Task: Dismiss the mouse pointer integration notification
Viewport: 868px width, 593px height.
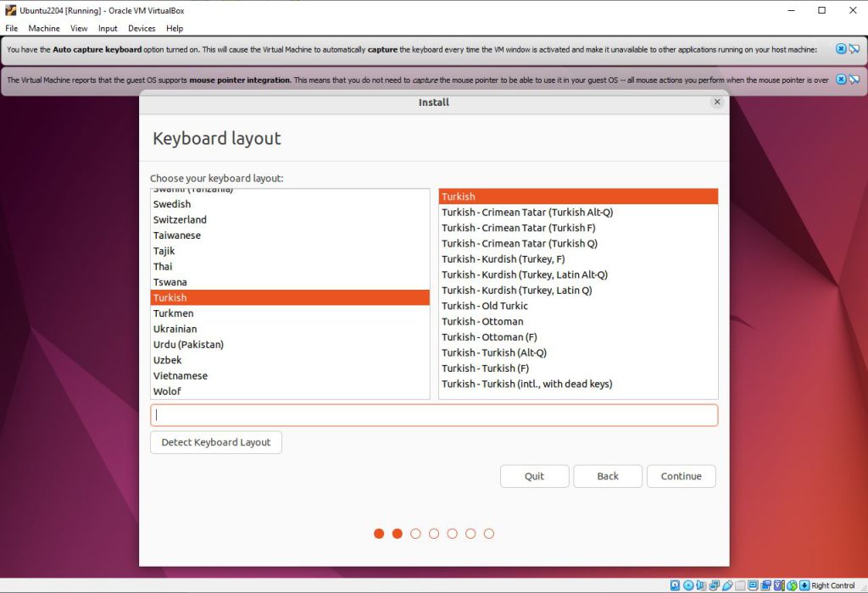Action: [841, 79]
